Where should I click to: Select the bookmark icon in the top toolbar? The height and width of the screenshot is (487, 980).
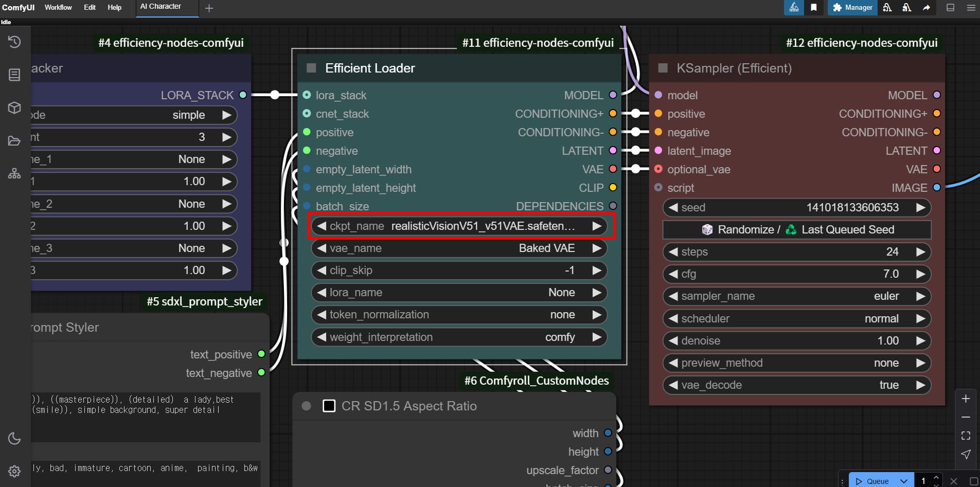click(815, 8)
